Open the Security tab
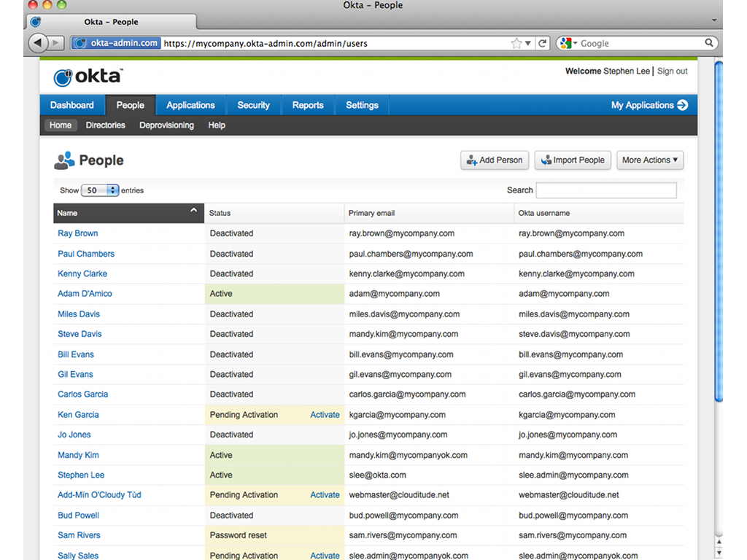 click(x=253, y=105)
